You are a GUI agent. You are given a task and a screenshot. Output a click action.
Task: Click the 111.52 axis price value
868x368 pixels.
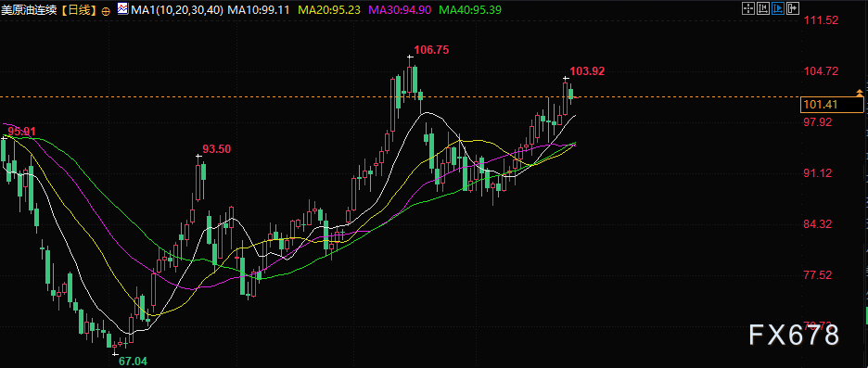tap(821, 20)
